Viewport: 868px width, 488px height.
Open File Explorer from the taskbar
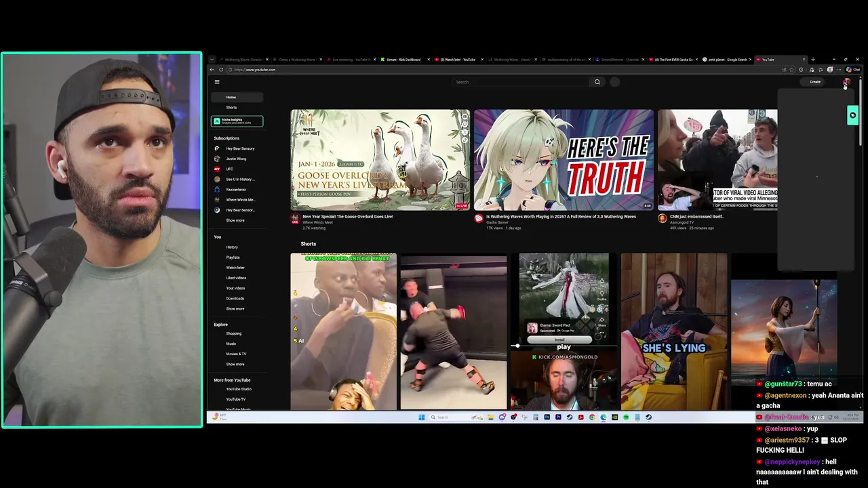490,418
